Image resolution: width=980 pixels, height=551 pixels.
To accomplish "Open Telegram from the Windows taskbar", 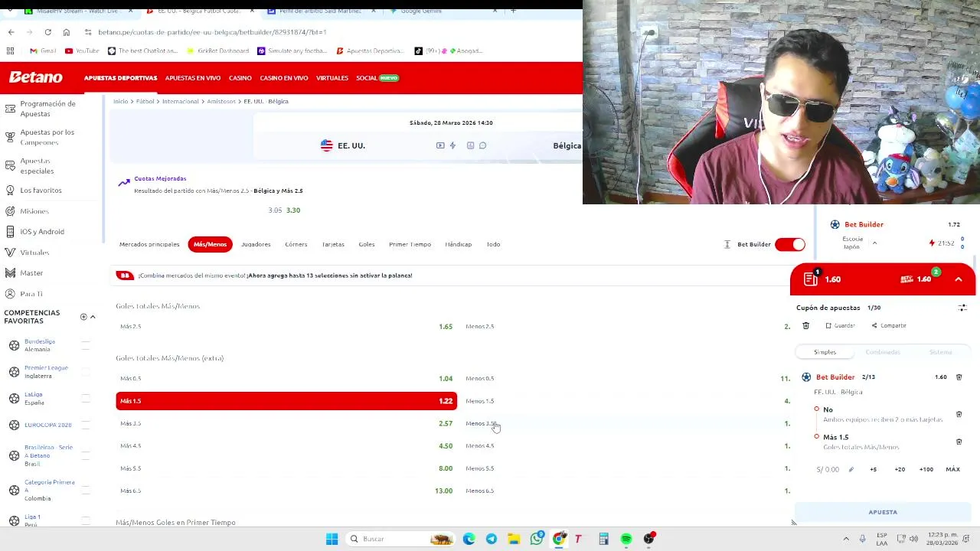I will pos(492,539).
